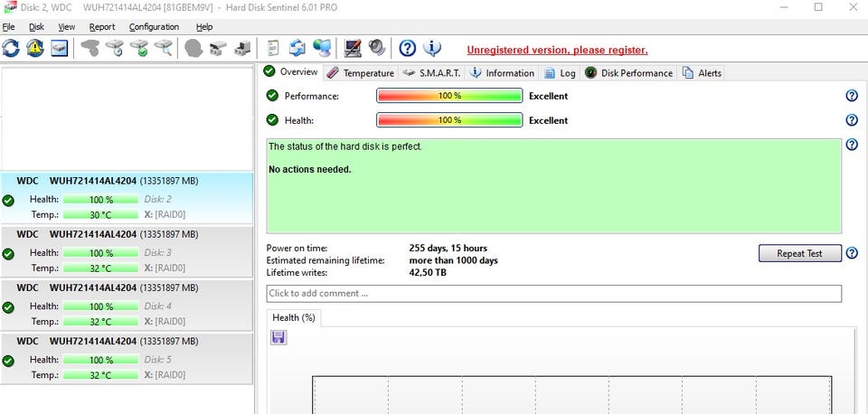The width and height of the screenshot is (868, 414).
Task: Click the blue info bubble toolbar icon
Action: pyautogui.click(x=432, y=48)
